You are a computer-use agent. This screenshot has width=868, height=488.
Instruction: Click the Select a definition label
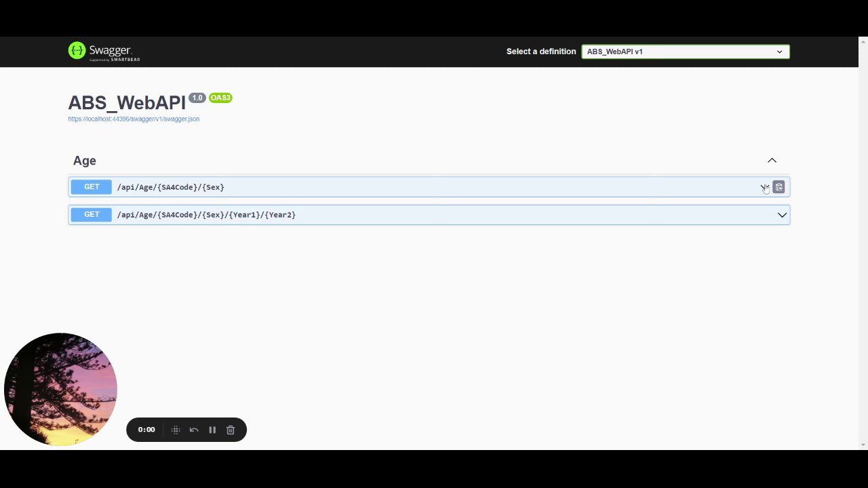(541, 52)
